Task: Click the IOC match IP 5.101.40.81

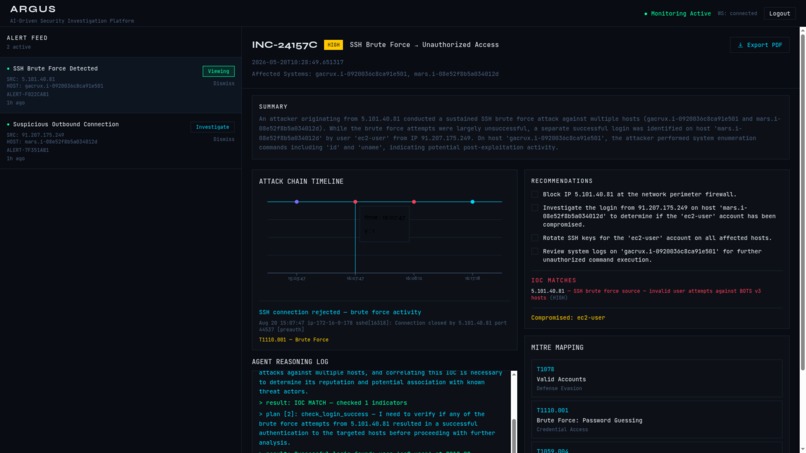Action: pyautogui.click(x=547, y=291)
